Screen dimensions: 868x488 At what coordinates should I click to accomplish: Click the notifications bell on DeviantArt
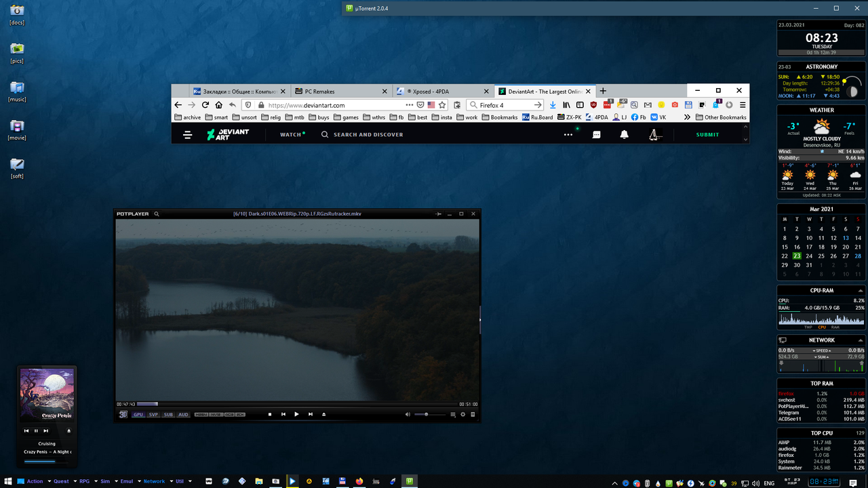tap(623, 134)
